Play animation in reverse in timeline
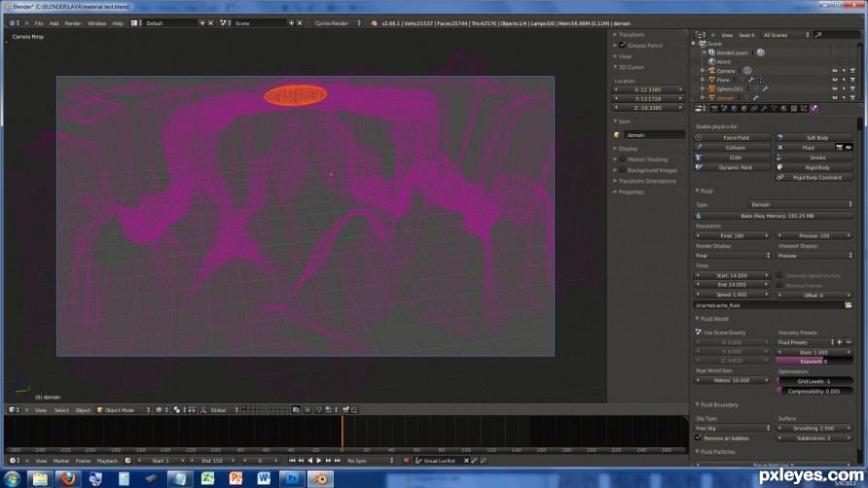868x488 pixels. (310, 461)
